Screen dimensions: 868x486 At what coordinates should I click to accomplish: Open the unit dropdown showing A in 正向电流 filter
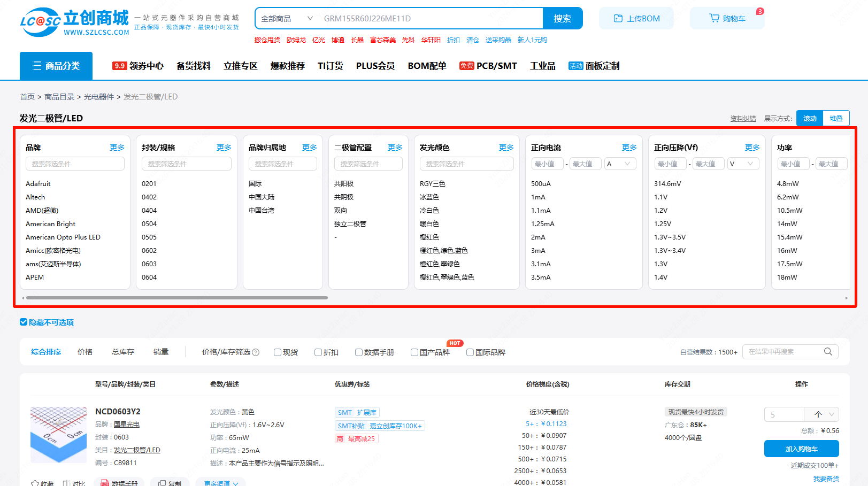pyautogui.click(x=620, y=163)
